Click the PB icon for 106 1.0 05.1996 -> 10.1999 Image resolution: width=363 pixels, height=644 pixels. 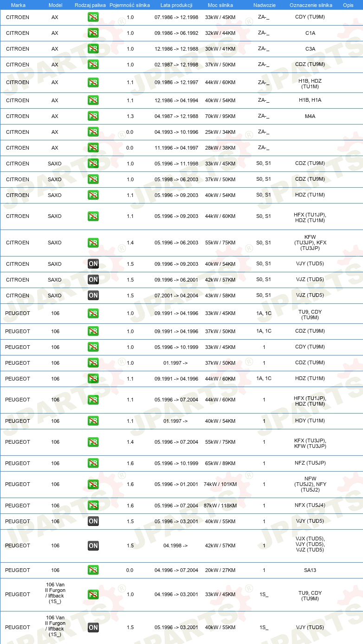[x=93, y=347]
